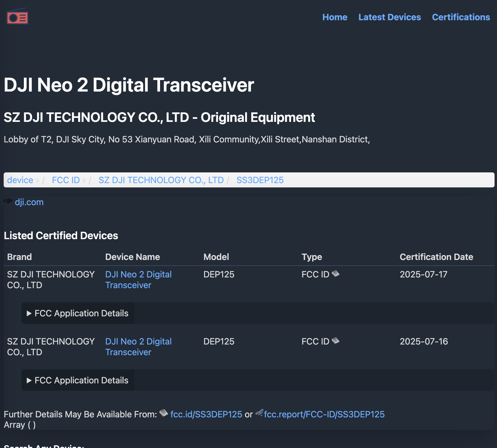The width and height of the screenshot is (497, 448).
Task: Expand FCC Application Details for 2025-07-17 entry
Action: pos(78,313)
